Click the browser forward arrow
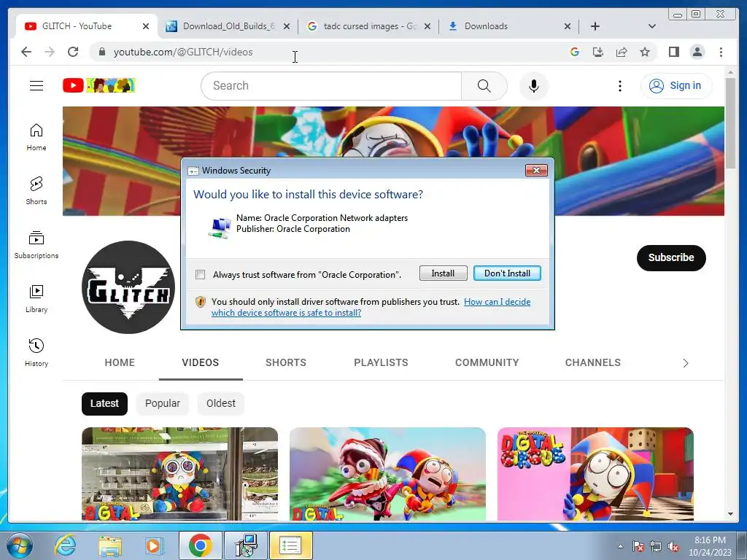The width and height of the screenshot is (747, 560). (x=50, y=52)
